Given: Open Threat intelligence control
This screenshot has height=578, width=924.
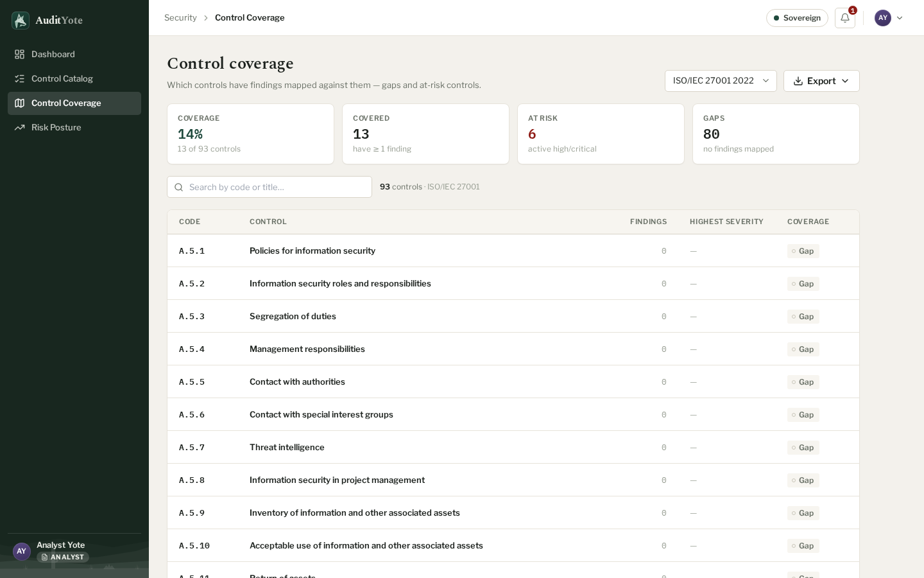Looking at the screenshot, I should coord(513,448).
